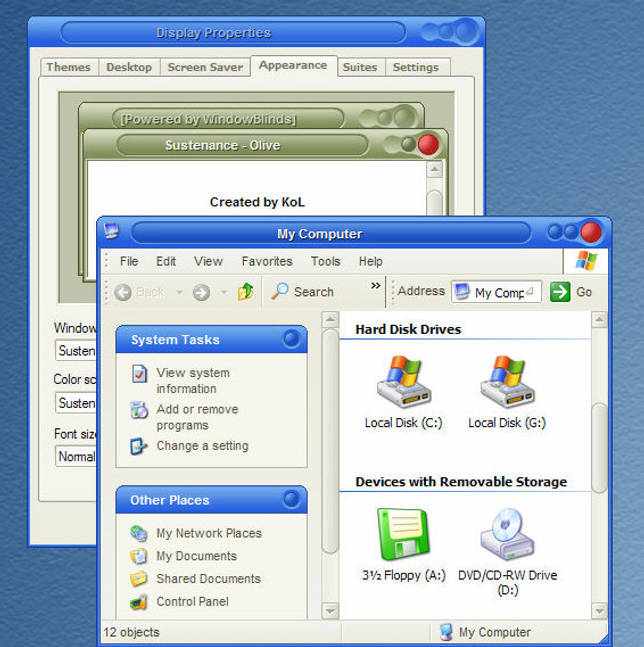Open the Back button history dropdown arrow
Screen dimensions: 644x647
(x=179, y=292)
